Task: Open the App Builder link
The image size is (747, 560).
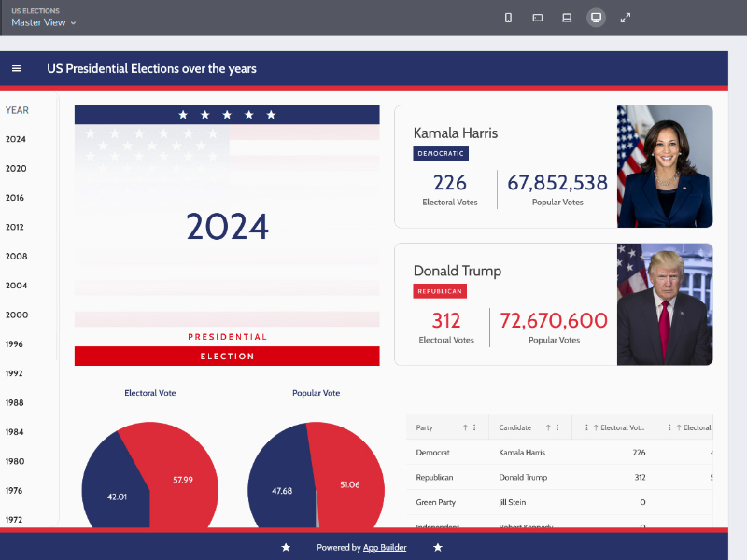Action: [x=385, y=548]
